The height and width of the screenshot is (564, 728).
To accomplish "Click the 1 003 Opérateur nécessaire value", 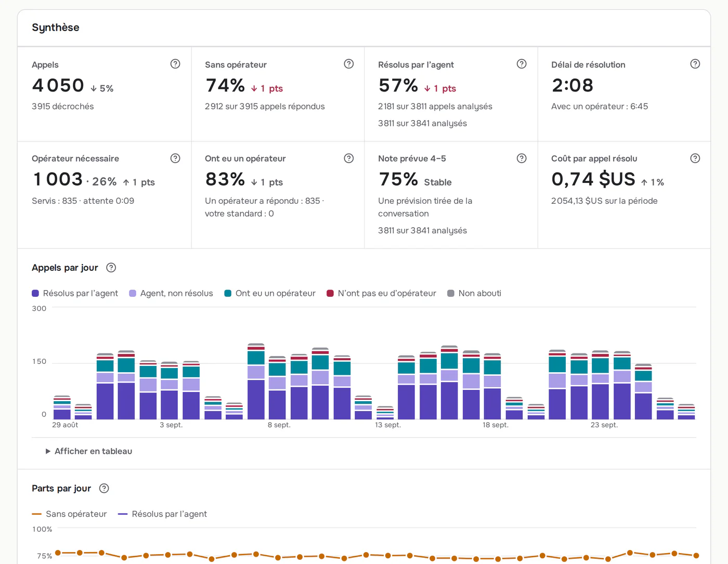I will point(58,179).
